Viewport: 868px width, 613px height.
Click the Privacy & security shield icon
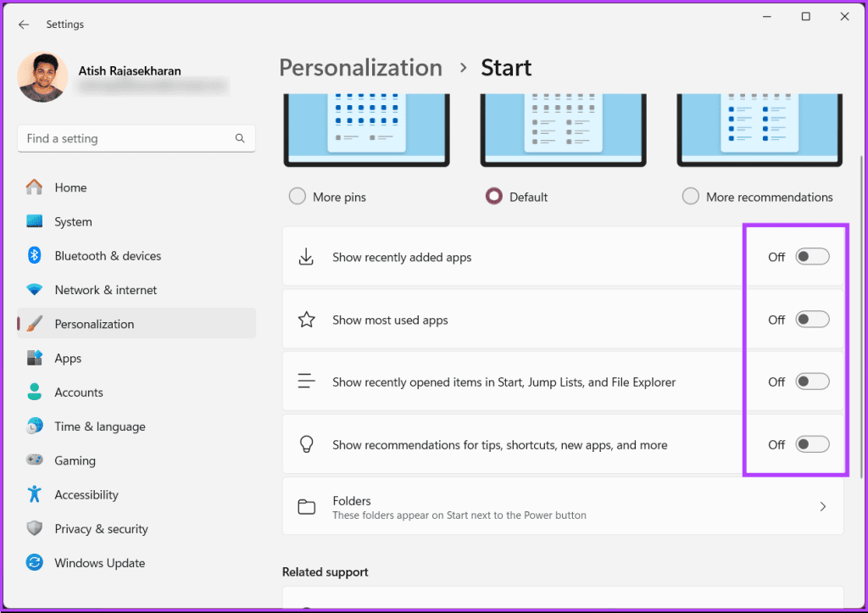(35, 528)
